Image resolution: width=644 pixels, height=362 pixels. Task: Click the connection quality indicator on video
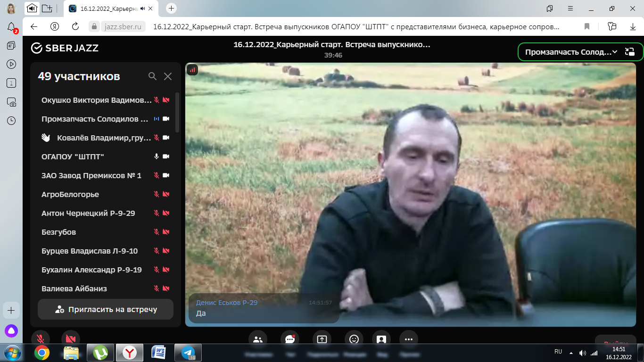[192, 70]
